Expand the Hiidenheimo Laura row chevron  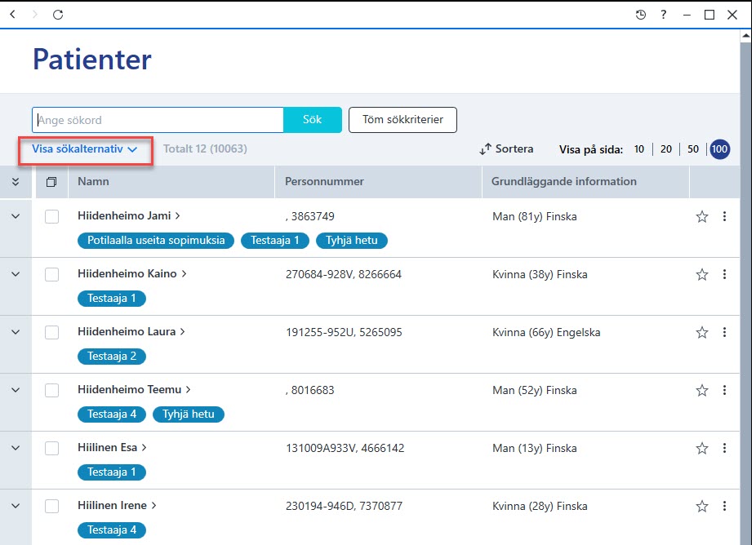[x=16, y=332]
